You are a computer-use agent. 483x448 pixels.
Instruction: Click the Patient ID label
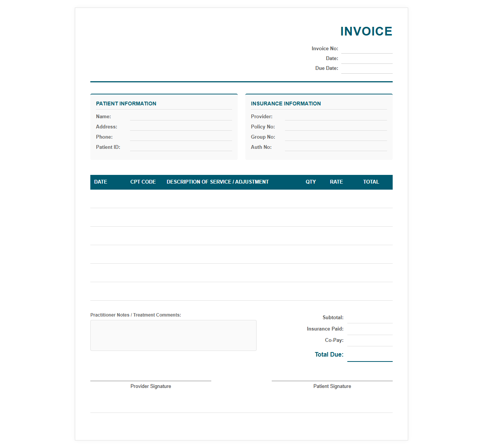click(x=108, y=147)
